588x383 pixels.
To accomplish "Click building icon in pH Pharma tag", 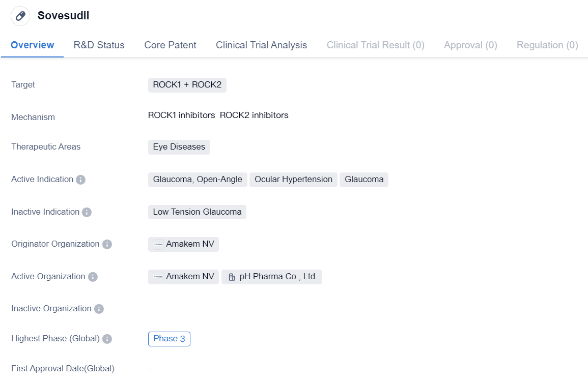I will [232, 277].
